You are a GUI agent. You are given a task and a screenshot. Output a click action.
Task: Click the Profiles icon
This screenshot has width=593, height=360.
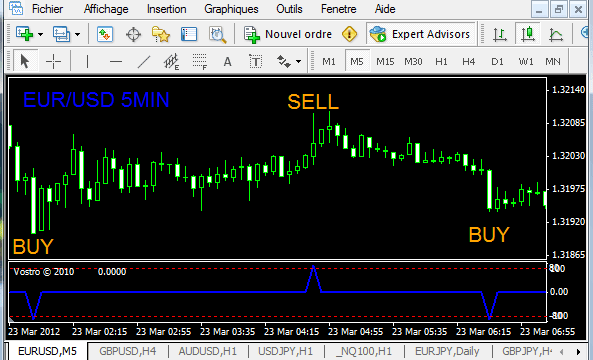pos(61,34)
